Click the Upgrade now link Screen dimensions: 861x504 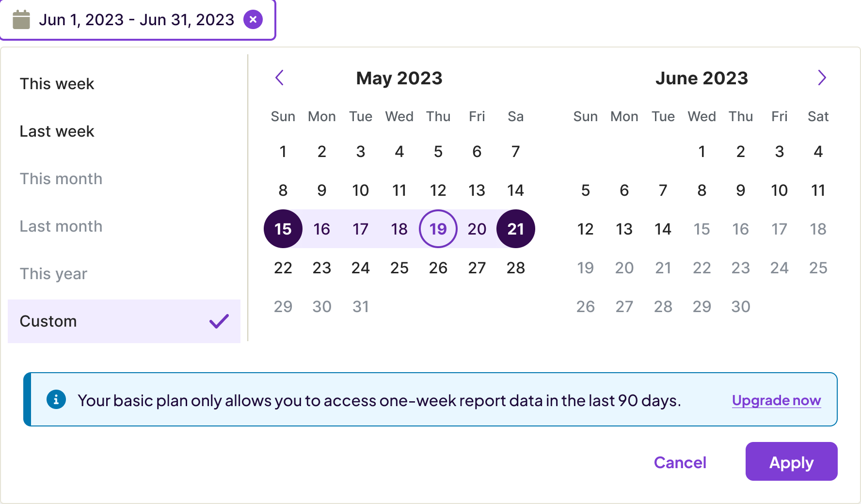(776, 400)
